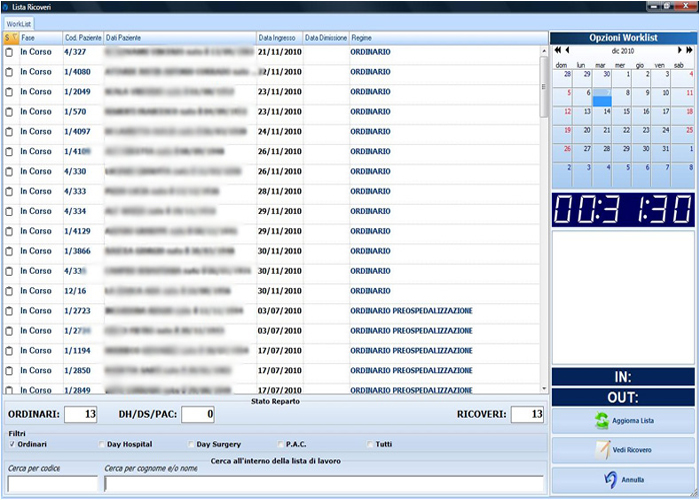Open the WorkList tab
The height and width of the screenshot is (500, 700).
click(x=19, y=21)
